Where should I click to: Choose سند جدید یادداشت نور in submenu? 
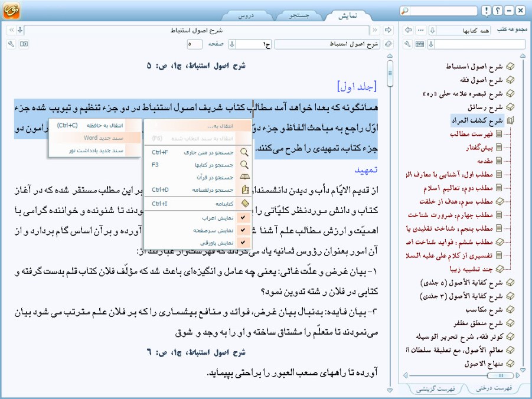pyautogui.click(x=95, y=151)
